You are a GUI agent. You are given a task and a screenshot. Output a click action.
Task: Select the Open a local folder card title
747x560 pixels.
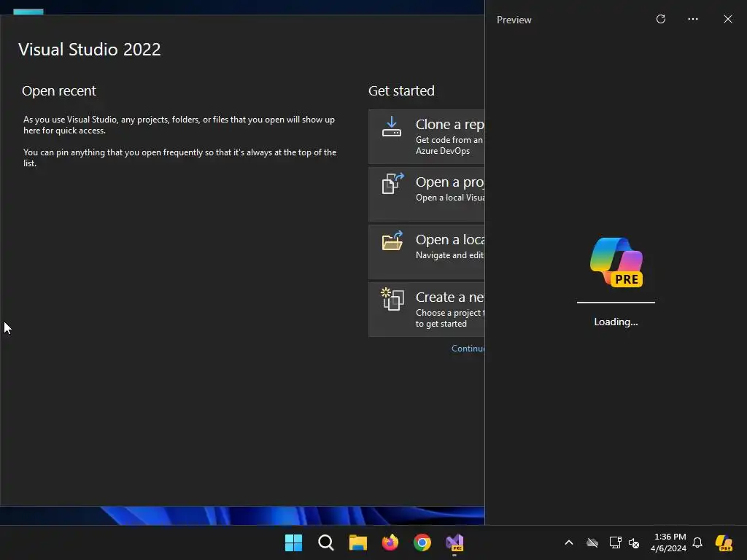point(449,239)
